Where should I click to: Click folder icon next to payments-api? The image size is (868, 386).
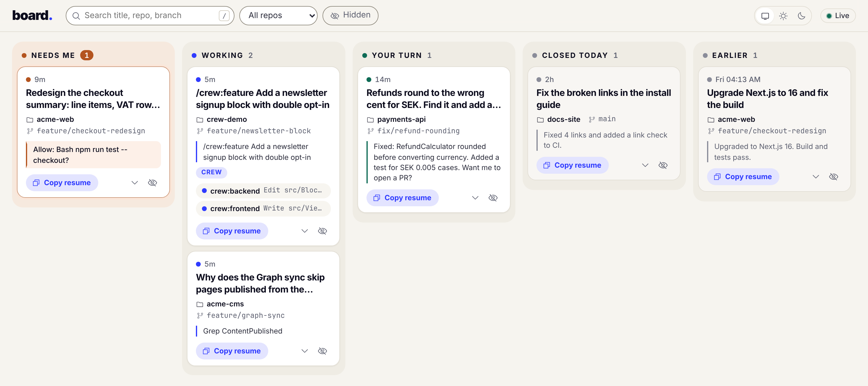click(370, 120)
